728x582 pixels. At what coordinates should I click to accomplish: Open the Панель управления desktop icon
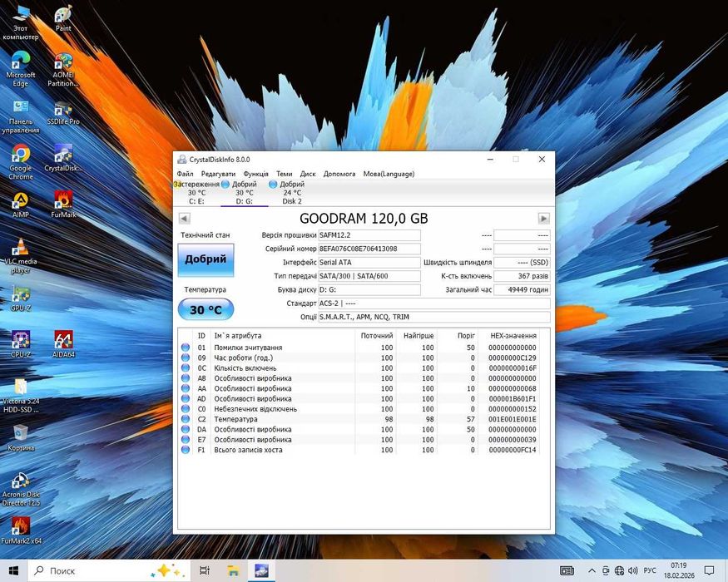pyautogui.click(x=21, y=117)
